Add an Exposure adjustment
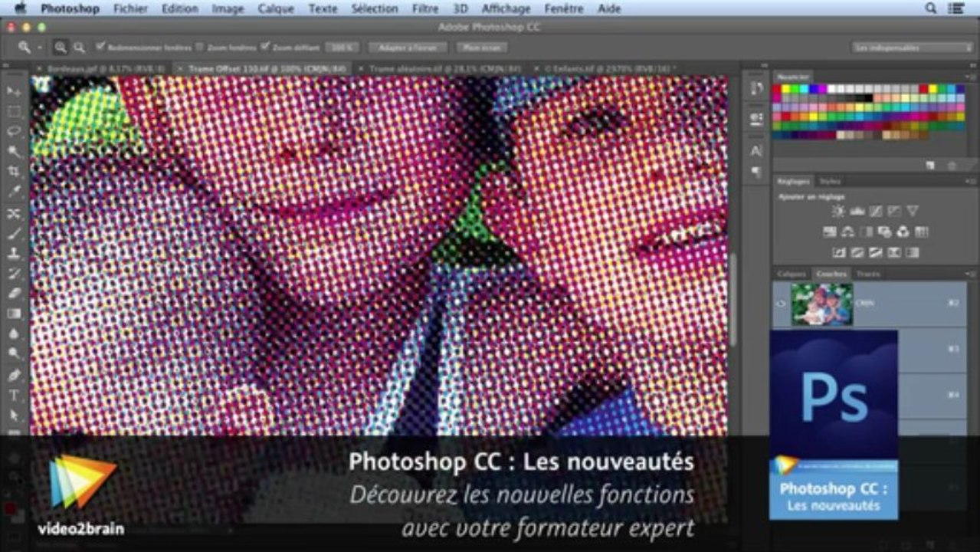The image size is (980, 552). pyautogui.click(x=894, y=211)
